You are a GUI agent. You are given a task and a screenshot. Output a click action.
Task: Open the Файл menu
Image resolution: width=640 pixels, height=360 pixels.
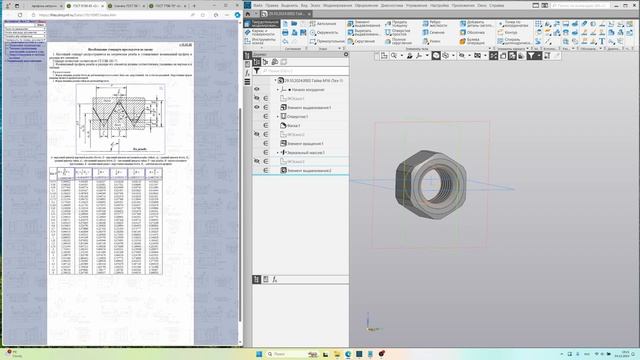[258, 6]
